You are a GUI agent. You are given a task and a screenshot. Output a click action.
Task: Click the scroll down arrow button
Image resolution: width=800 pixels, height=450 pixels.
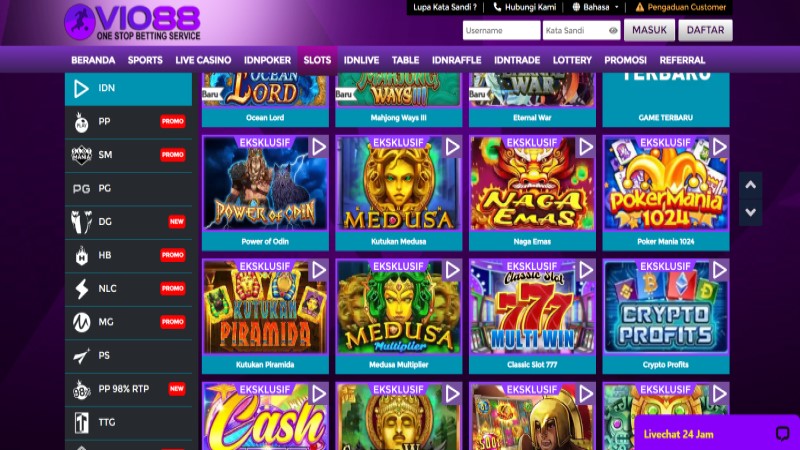(751, 212)
